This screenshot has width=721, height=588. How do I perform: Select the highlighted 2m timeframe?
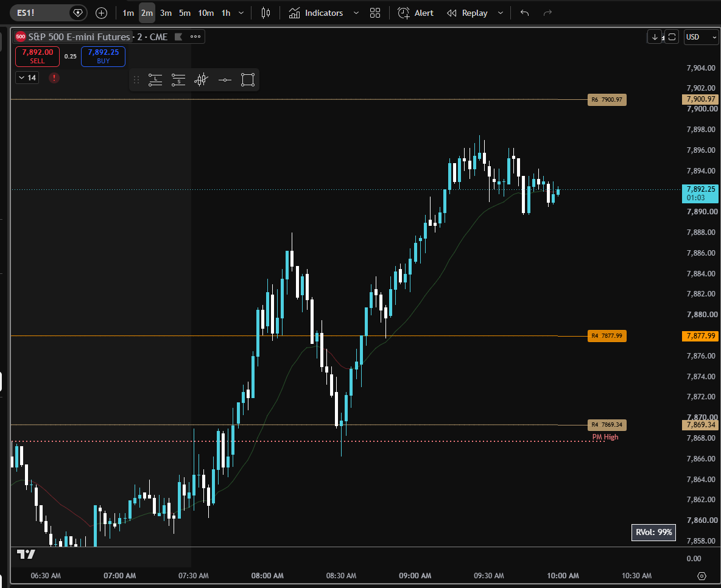point(147,13)
